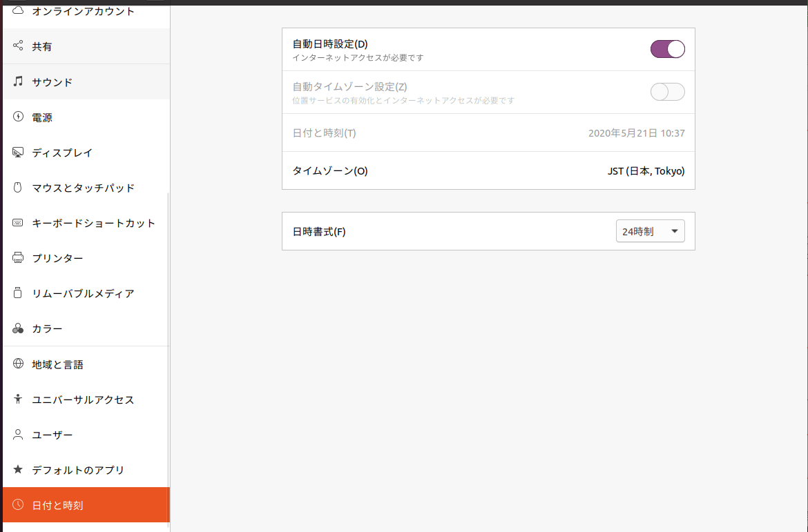Click the タイムゾーン(O) row to change timezone
This screenshot has width=808, height=532.
[x=488, y=170]
